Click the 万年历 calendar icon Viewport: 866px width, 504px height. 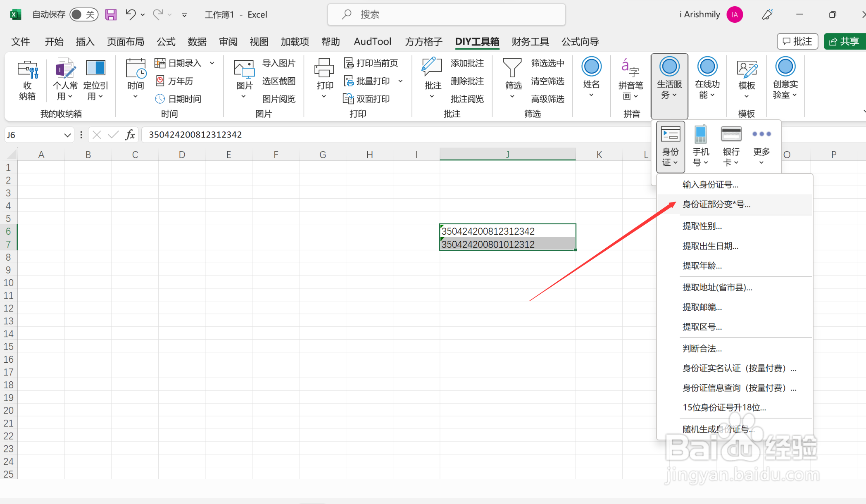point(160,81)
